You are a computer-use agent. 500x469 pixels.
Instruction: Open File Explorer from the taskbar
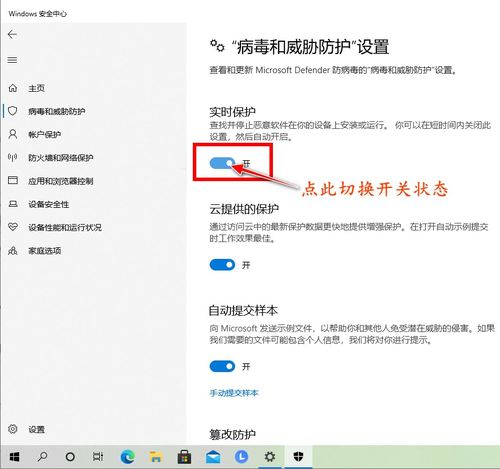pyautogui.click(x=155, y=457)
